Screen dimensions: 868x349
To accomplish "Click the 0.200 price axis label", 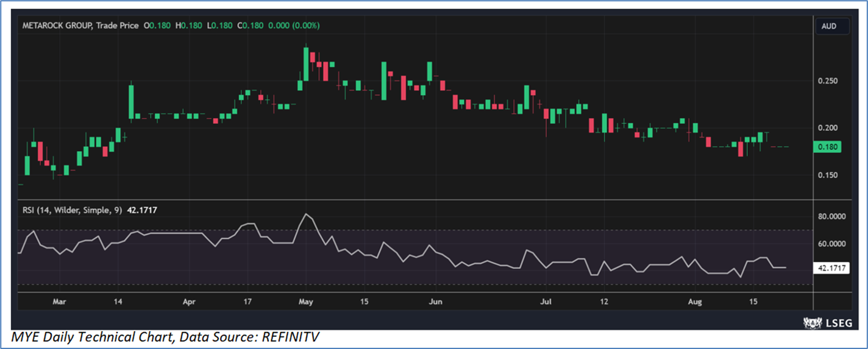I will (x=828, y=128).
